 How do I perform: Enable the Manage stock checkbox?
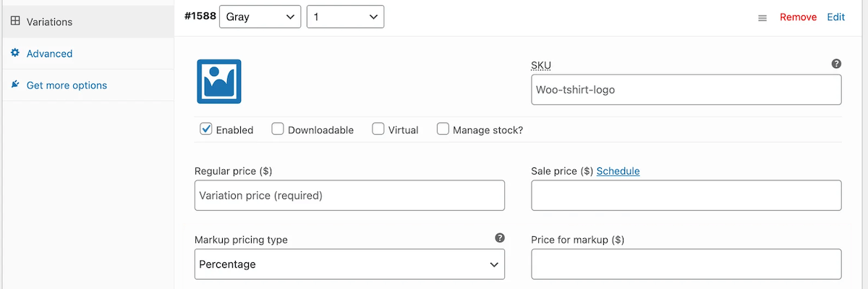click(443, 129)
